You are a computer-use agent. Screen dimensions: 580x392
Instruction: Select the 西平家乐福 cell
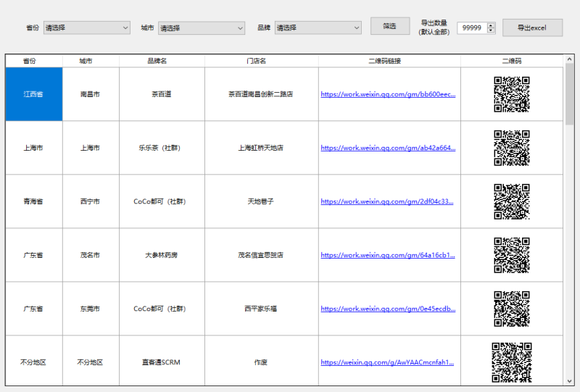coord(262,309)
